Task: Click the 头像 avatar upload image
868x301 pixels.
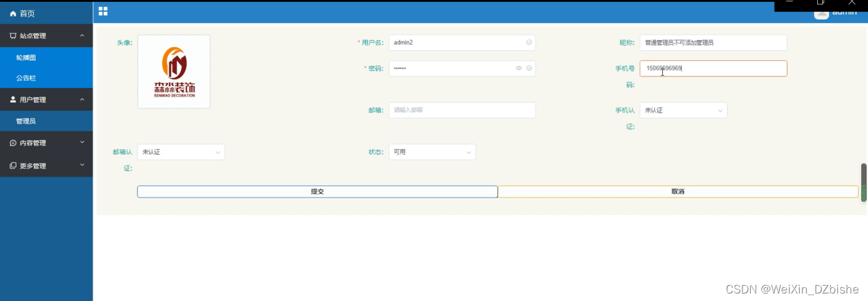Action: point(174,71)
